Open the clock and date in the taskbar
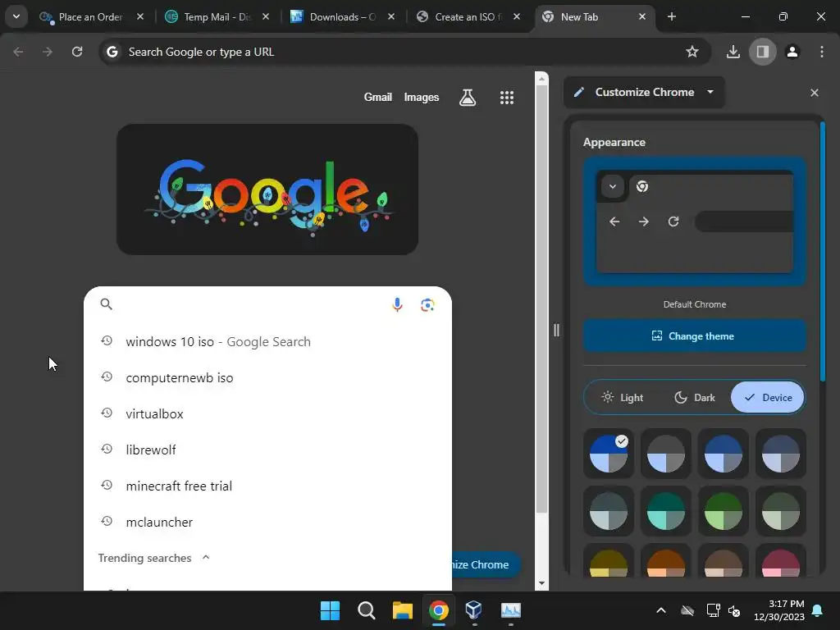 point(779,610)
